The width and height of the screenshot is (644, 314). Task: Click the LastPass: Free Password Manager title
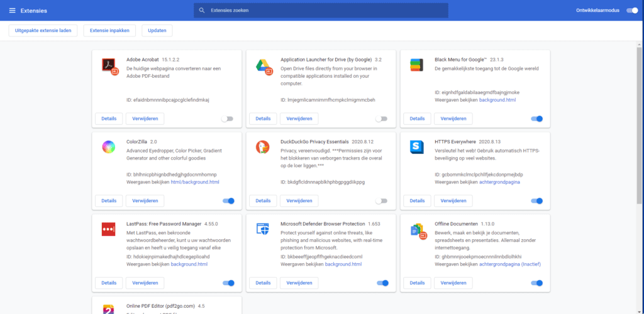pyautogui.click(x=164, y=224)
